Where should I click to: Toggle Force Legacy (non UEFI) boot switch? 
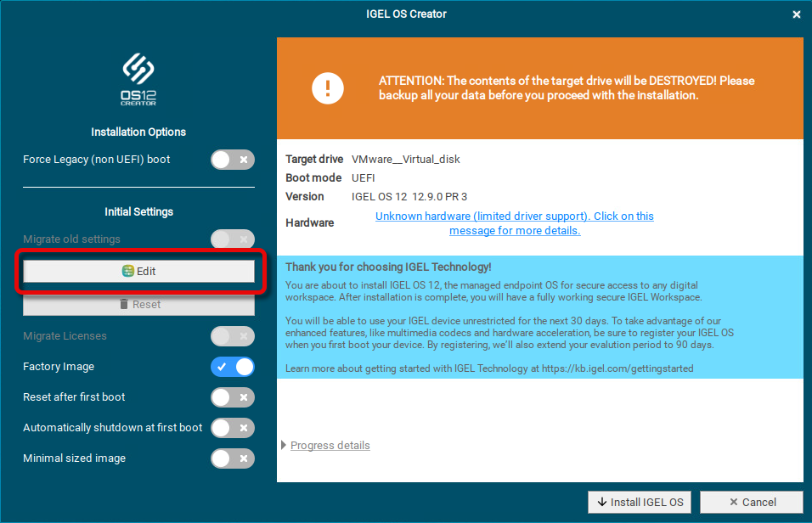point(233,160)
